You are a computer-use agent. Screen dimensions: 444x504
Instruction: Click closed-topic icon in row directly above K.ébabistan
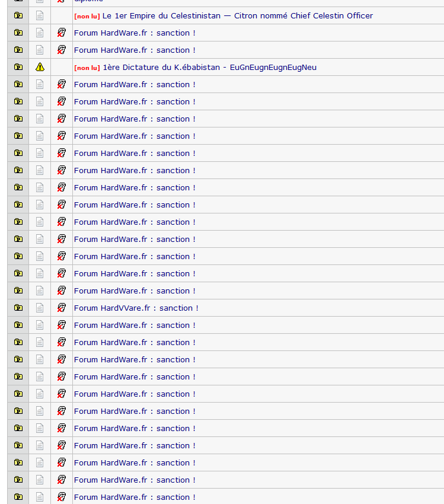point(62,50)
